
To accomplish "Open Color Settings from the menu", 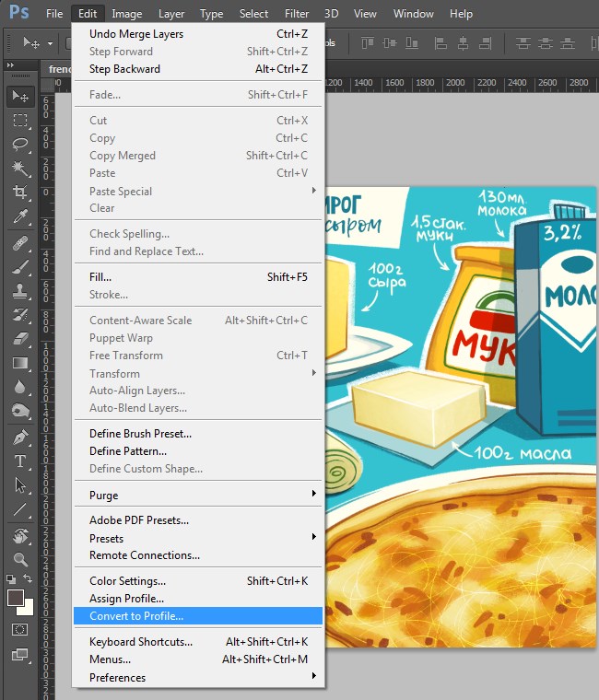I will 198,581.
